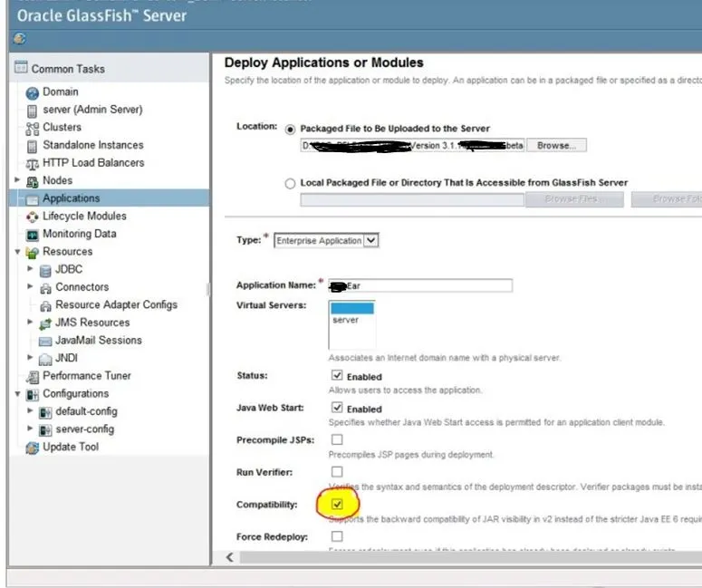Click the Browse... button for packaged file
This screenshot has height=588, width=702.
[556, 146]
